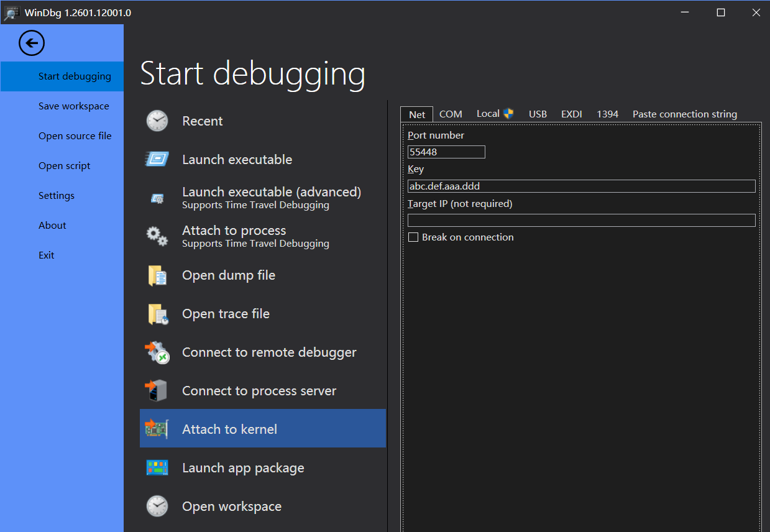The height and width of the screenshot is (532, 770).
Task: Click the Target IP (not required) label
Action: tap(460, 204)
